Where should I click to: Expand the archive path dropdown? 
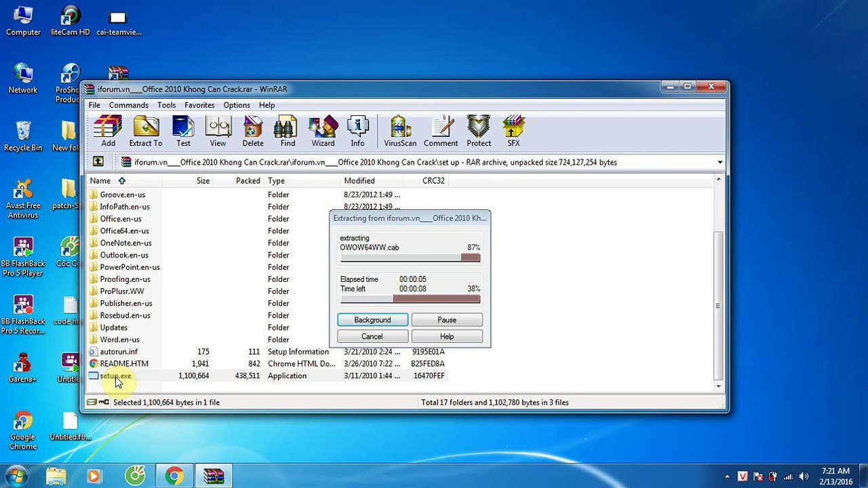click(719, 162)
